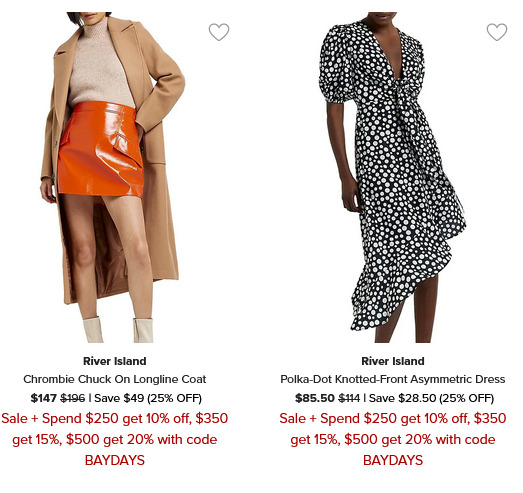
Task: Click the BAYDAYS code under the dress
Action: tap(393, 460)
